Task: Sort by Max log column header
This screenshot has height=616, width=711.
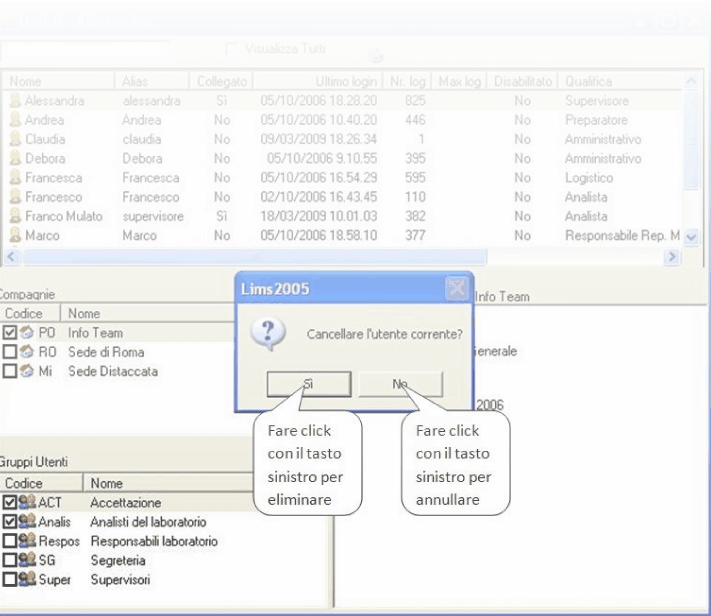Action: click(459, 81)
